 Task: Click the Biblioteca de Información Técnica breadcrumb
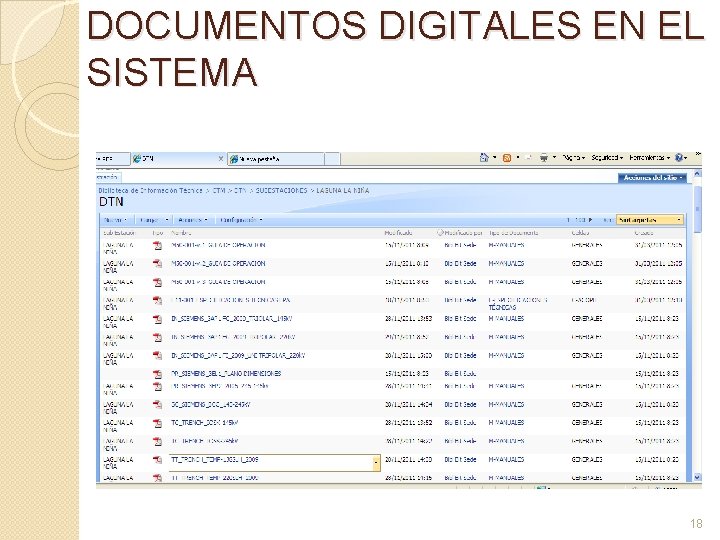pyautogui.click(x=150, y=191)
